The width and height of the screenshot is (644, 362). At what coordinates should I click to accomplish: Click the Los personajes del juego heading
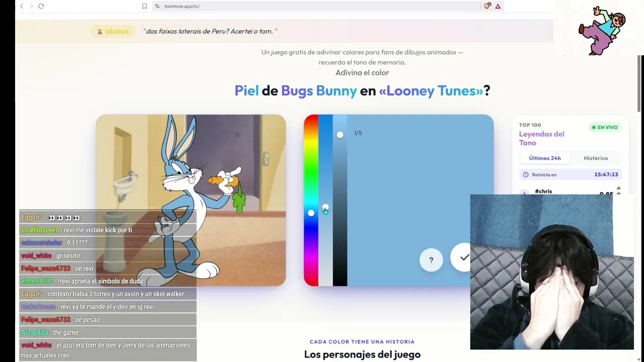coord(362,354)
